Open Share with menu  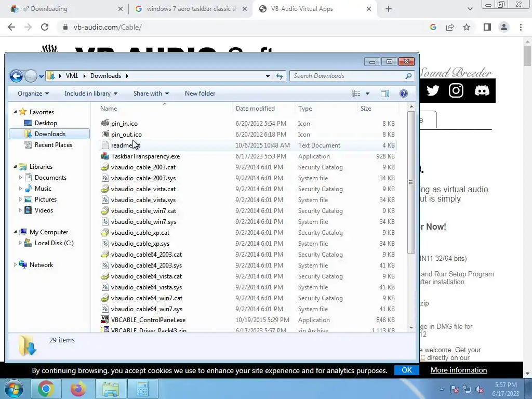(151, 94)
